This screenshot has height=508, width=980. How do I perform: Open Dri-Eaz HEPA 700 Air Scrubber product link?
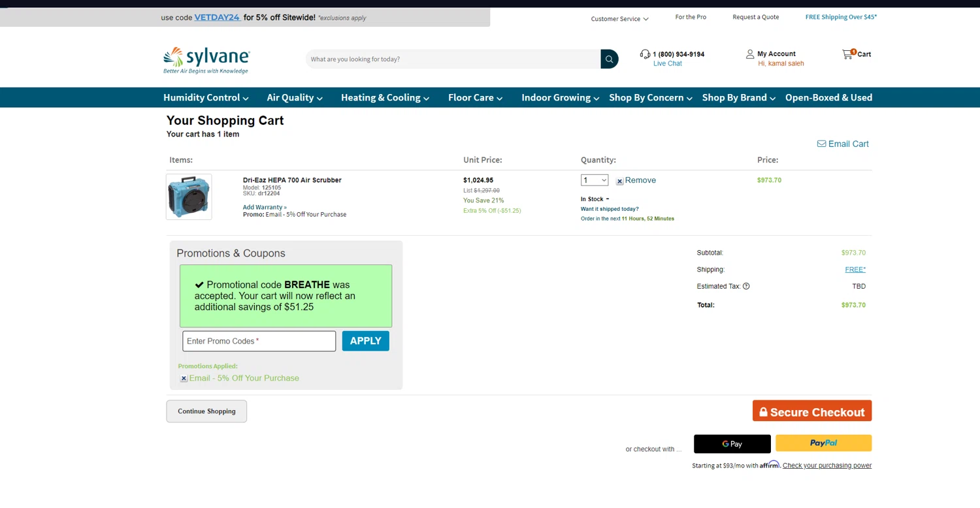coord(292,180)
